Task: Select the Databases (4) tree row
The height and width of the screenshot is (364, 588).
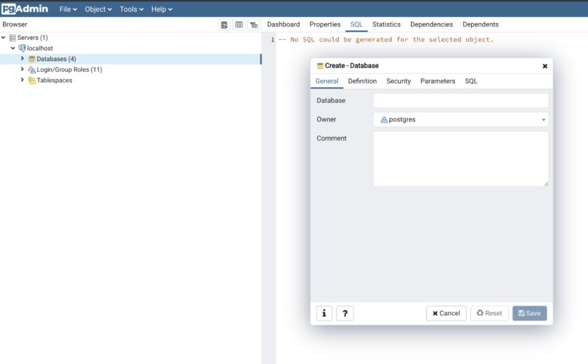Action: click(x=130, y=59)
